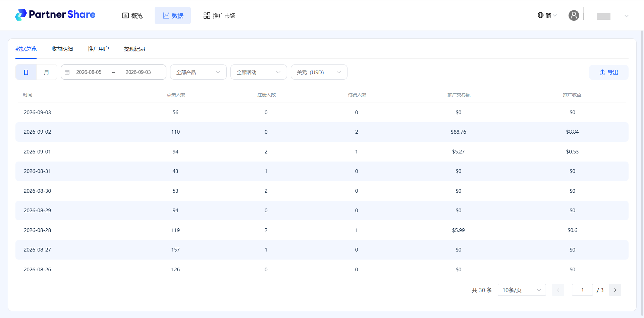
Task: Click the date cell 2026-09-03
Action: click(x=37, y=112)
